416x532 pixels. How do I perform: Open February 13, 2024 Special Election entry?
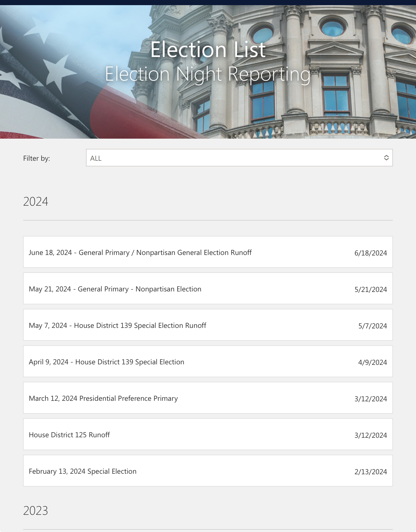coord(208,471)
